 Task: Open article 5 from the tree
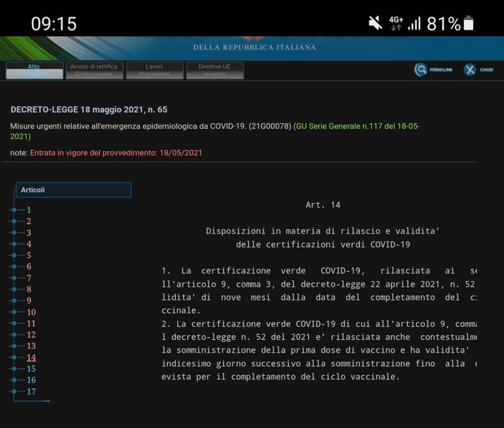[x=29, y=255]
